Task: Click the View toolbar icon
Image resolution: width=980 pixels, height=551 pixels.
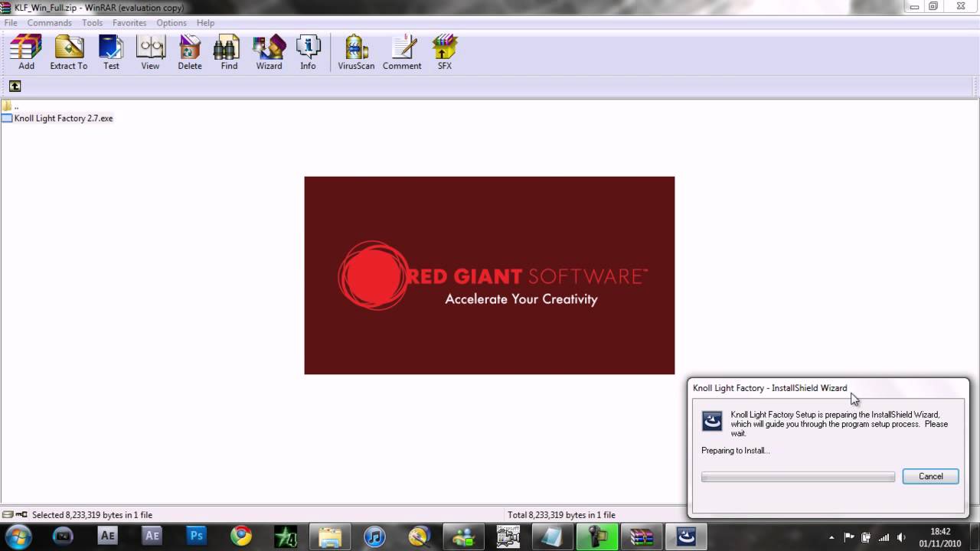Action: click(x=150, y=52)
